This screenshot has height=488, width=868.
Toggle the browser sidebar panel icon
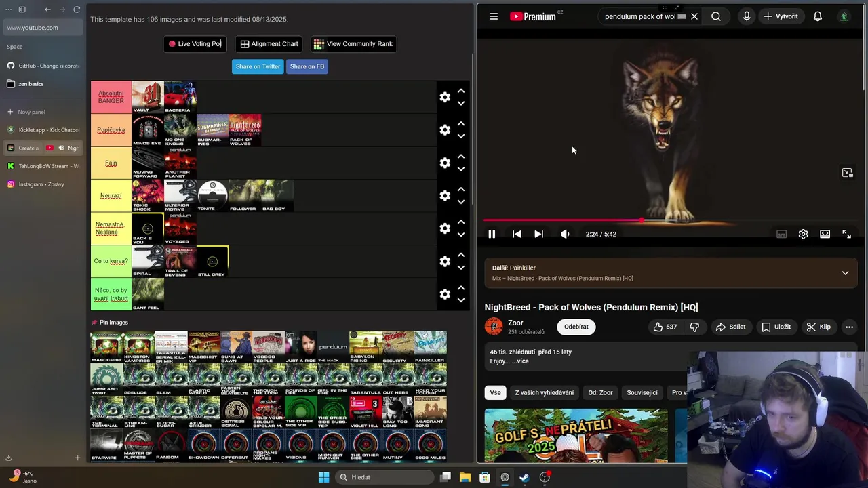22,9
